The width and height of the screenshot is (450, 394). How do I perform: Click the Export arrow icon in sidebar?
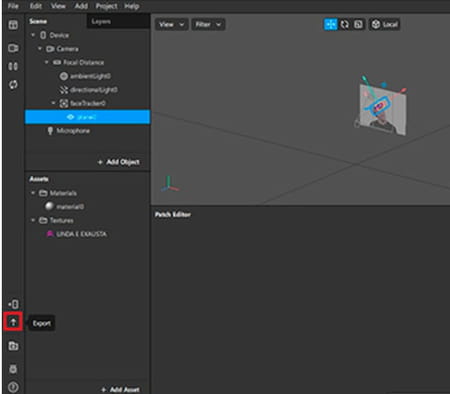(x=13, y=322)
